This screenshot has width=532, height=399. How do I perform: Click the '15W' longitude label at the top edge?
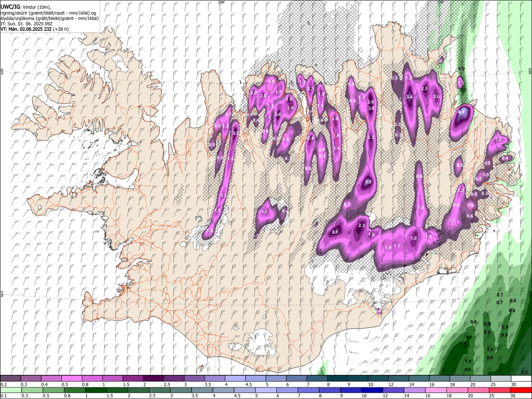tap(440, 2)
